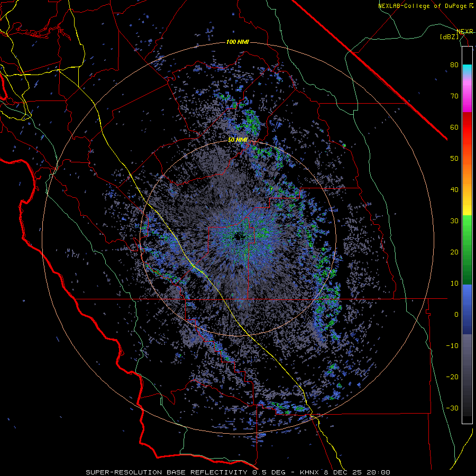Click the 10 dBZ scale value

[x=454, y=283]
